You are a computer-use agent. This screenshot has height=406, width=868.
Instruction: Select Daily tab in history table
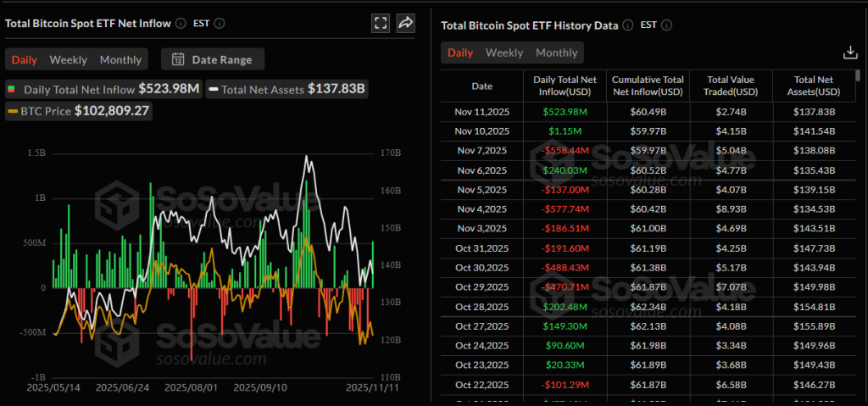pyautogui.click(x=460, y=53)
